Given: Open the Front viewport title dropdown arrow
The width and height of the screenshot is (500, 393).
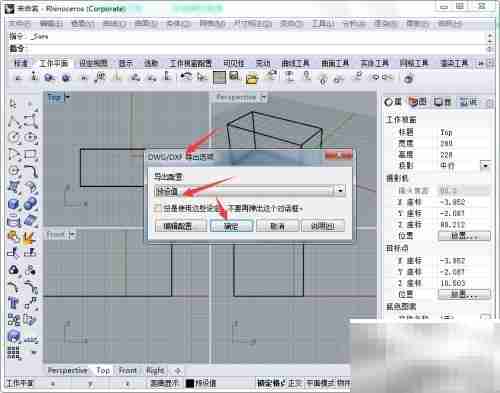Looking at the screenshot, I should [x=73, y=235].
